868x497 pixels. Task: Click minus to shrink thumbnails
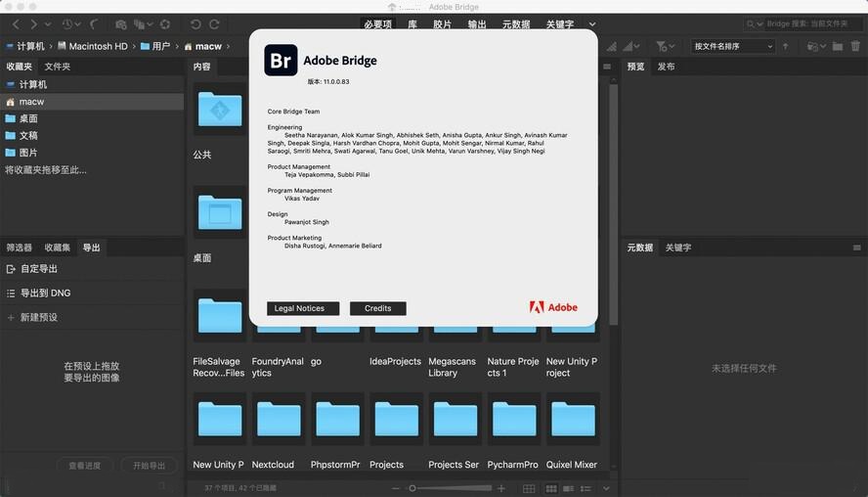(395, 488)
